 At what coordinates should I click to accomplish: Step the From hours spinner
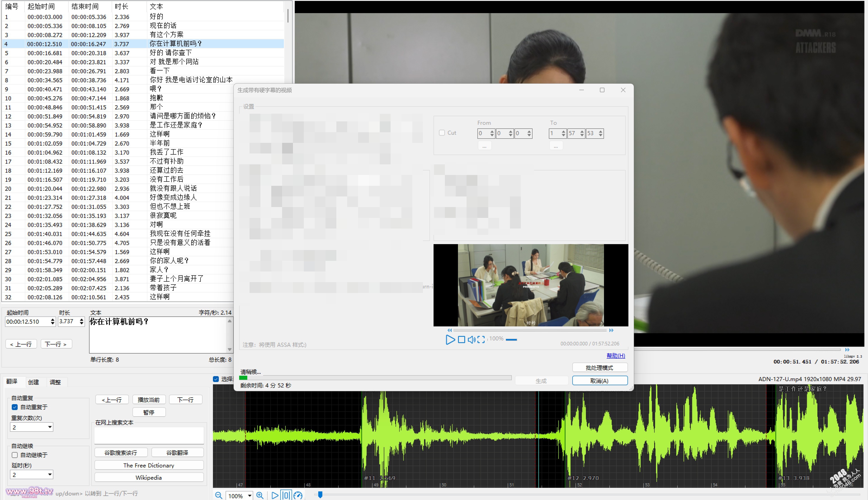tap(492, 133)
